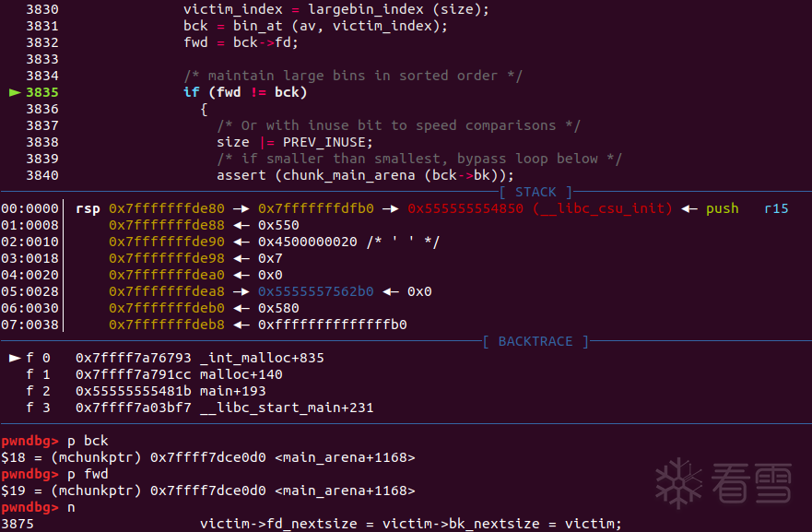Click the assert statement on line 3840

point(365,175)
